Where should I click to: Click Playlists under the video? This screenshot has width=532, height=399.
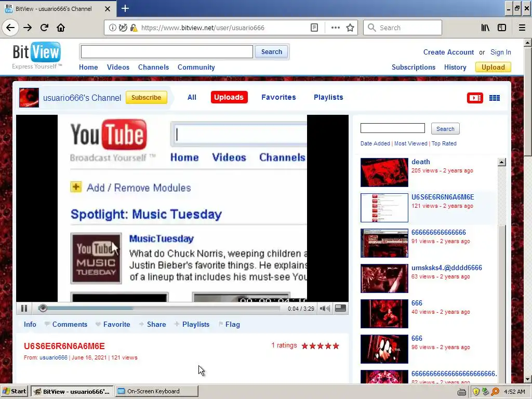[196, 324]
